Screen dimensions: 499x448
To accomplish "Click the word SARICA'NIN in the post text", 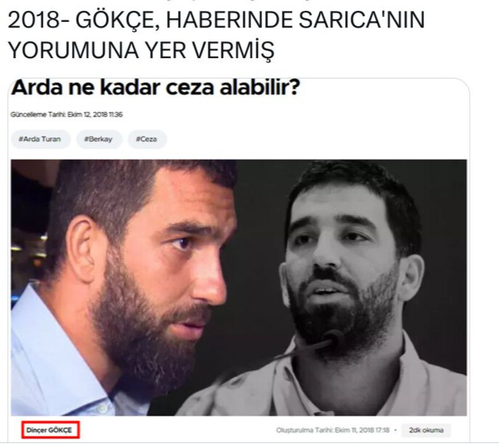I will 362,20.
